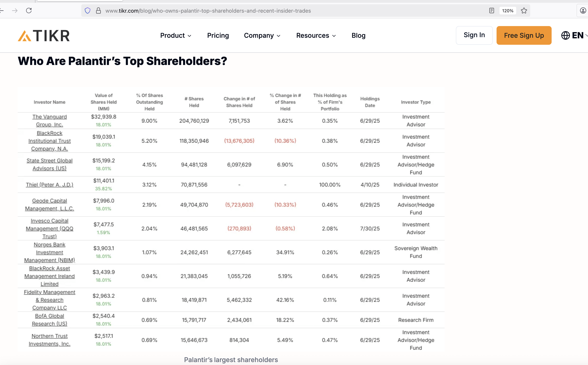Click the TIKR logo
588x365 pixels.
tap(44, 35)
